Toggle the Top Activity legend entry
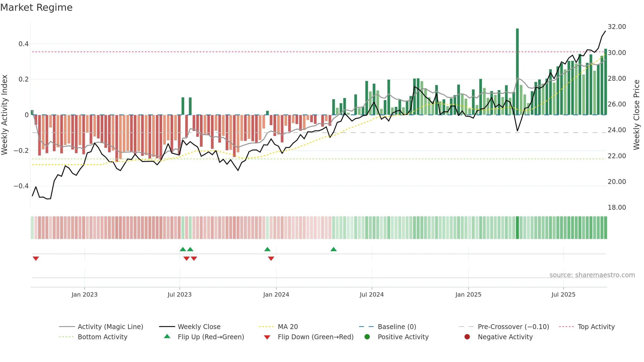644x362 pixels. coord(587,327)
